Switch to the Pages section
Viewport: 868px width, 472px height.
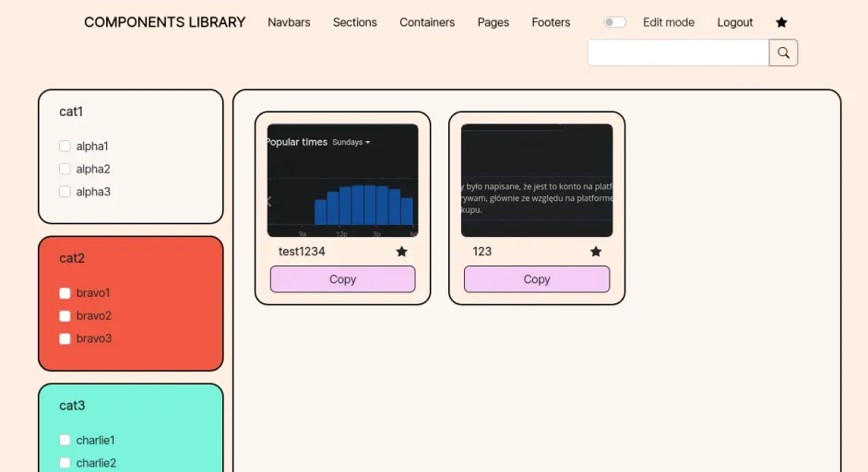(493, 22)
